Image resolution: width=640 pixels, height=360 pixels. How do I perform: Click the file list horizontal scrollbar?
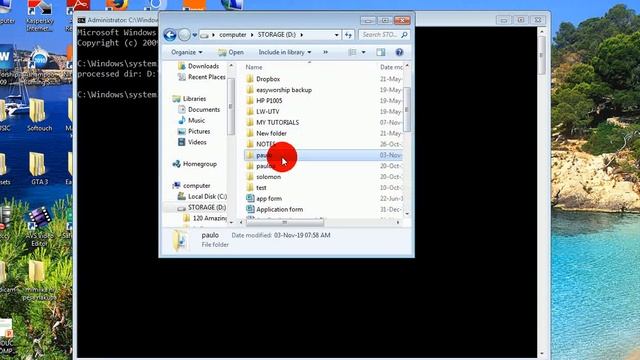click(284, 222)
